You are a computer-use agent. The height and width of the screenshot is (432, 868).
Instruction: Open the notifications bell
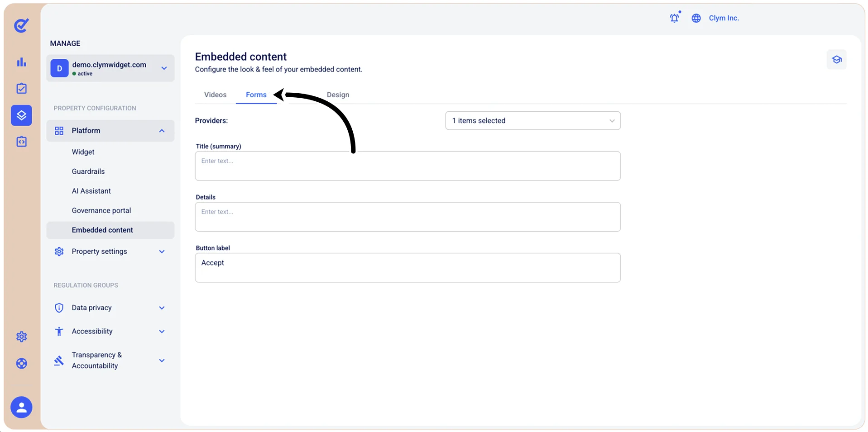coord(675,18)
